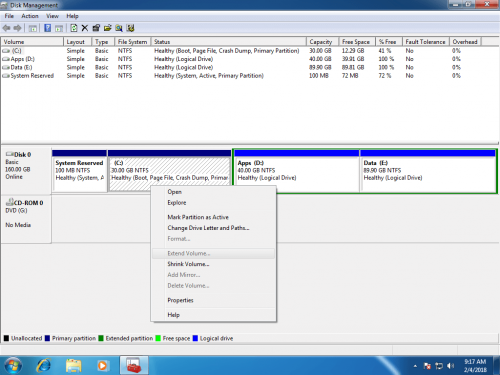The width and height of the screenshot is (500, 375).
Task: Click the Refresh toolbar icon
Action: 74,28
